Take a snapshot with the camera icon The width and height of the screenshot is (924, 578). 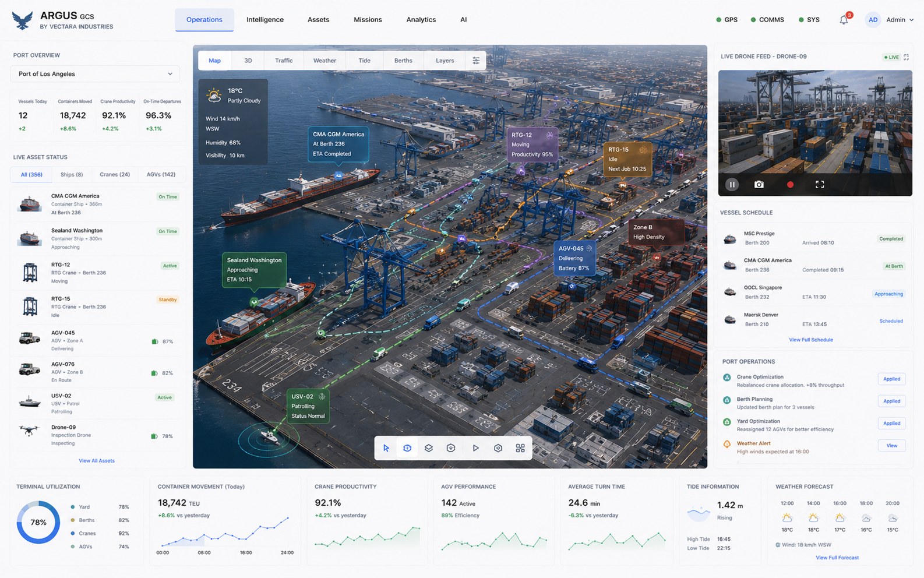tap(759, 184)
